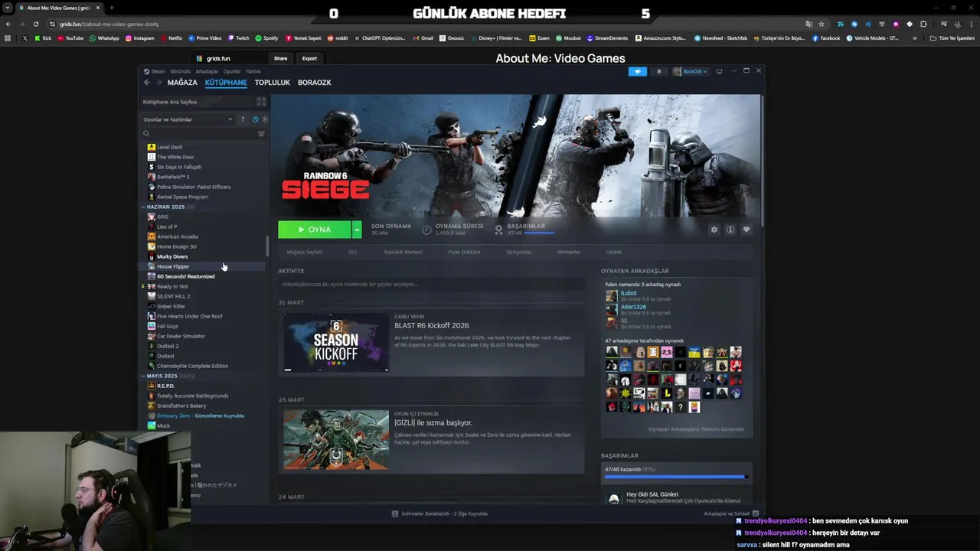
Task: Add Rainbow Six Siege to favorites heart
Action: [x=746, y=230]
